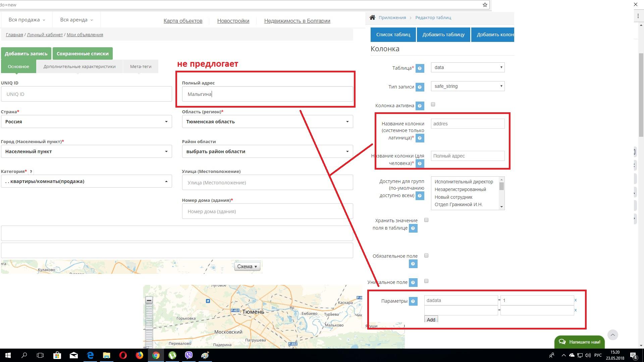Click the help icon beside Доступен для групп
The height and width of the screenshot is (362, 644).
click(x=420, y=195)
